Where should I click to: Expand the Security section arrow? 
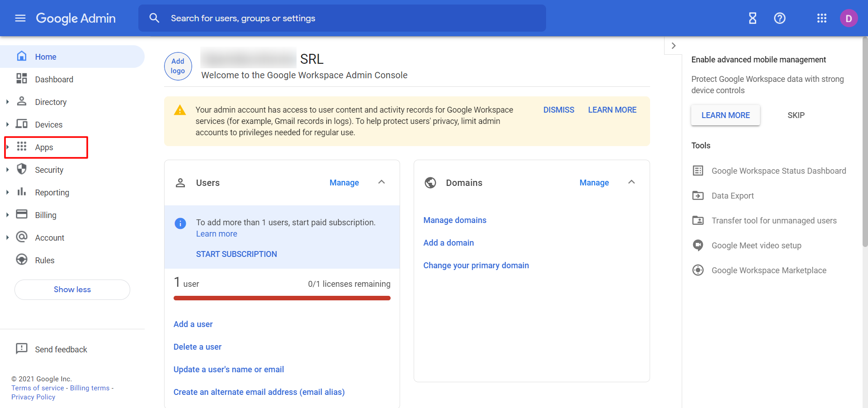click(x=8, y=170)
